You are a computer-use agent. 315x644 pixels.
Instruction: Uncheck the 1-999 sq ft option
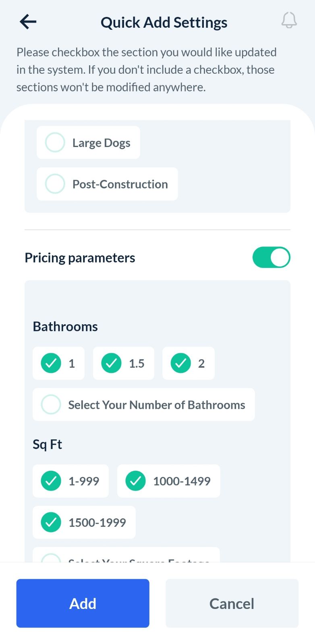pyautogui.click(x=51, y=481)
